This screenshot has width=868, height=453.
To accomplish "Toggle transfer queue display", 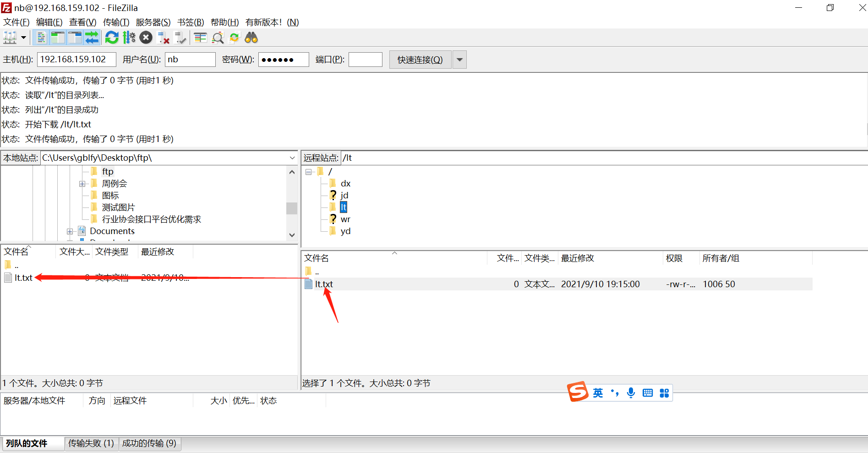I will 92,38.
